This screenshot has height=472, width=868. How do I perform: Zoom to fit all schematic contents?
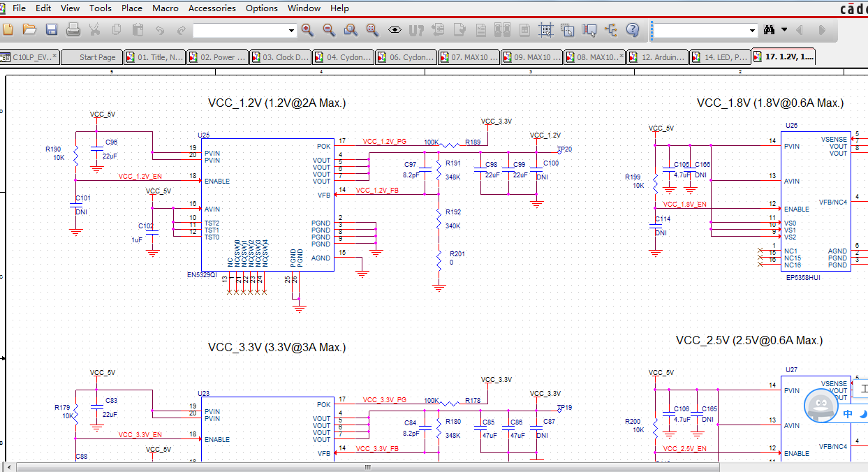(x=372, y=30)
